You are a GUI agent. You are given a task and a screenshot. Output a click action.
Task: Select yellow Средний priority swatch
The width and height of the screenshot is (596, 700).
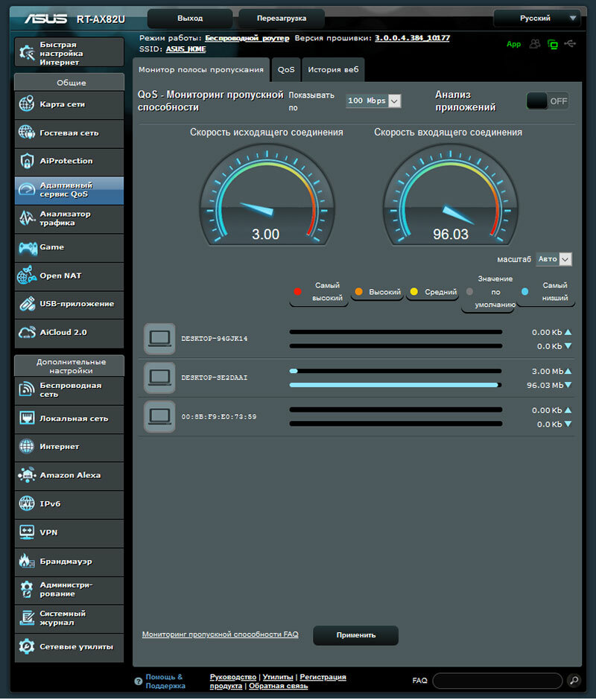coord(414,291)
